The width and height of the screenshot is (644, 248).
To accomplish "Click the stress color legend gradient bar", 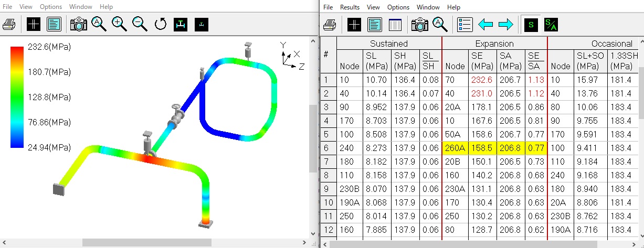I will [x=17, y=97].
